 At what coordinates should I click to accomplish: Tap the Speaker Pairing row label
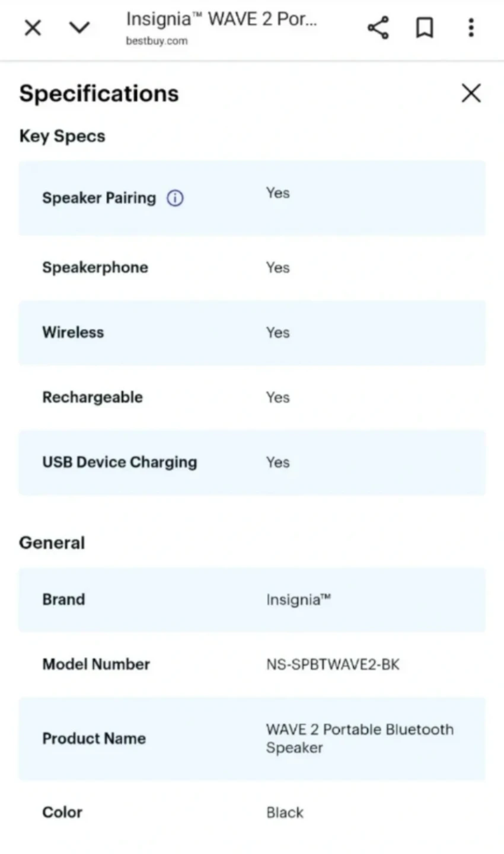pos(99,198)
